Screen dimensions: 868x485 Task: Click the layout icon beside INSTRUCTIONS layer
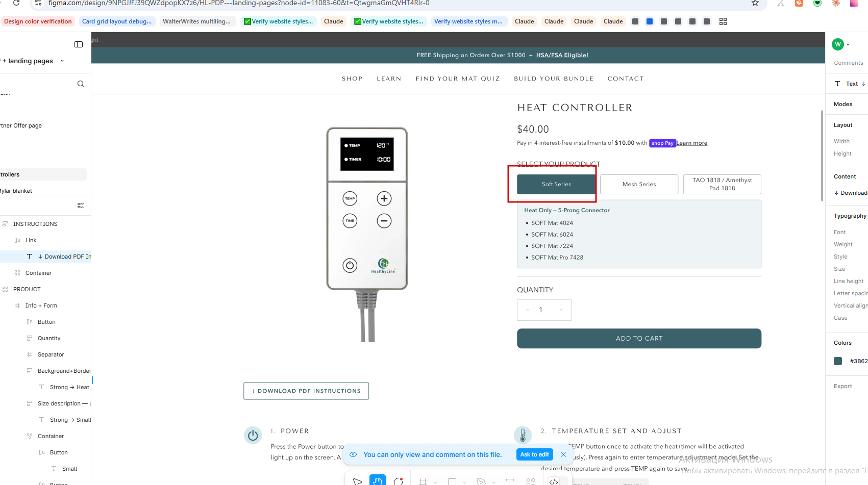click(x=5, y=224)
